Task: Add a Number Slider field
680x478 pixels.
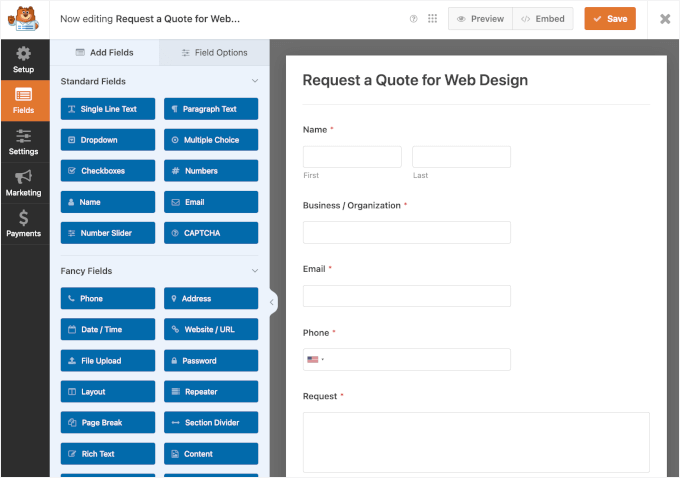Action: click(x=108, y=233)
